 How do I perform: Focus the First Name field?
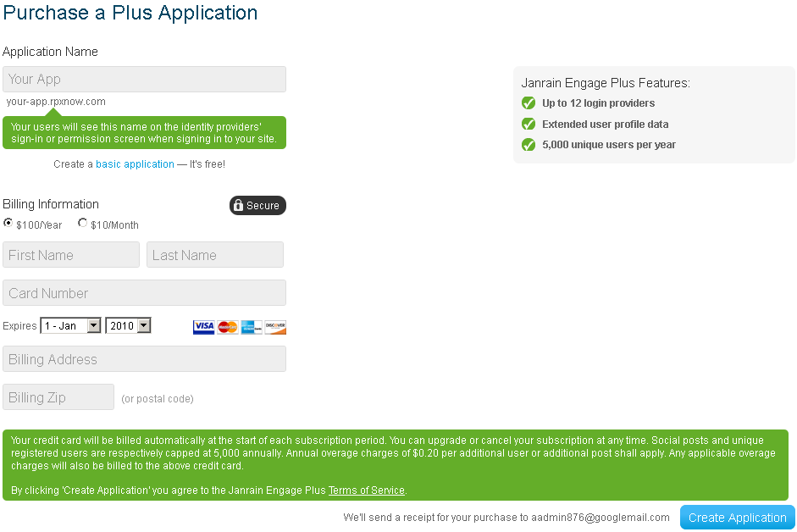pyautogui.click(x=71, y=255)
